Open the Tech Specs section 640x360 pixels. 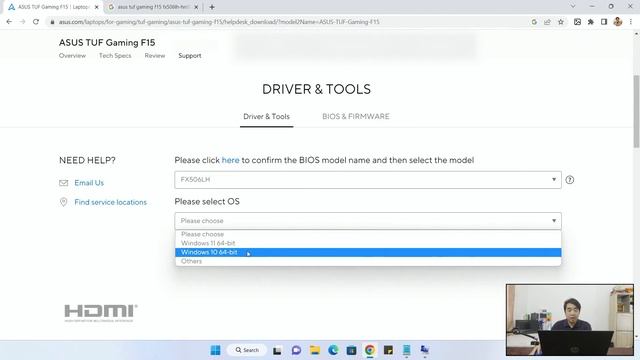[115, 56]
